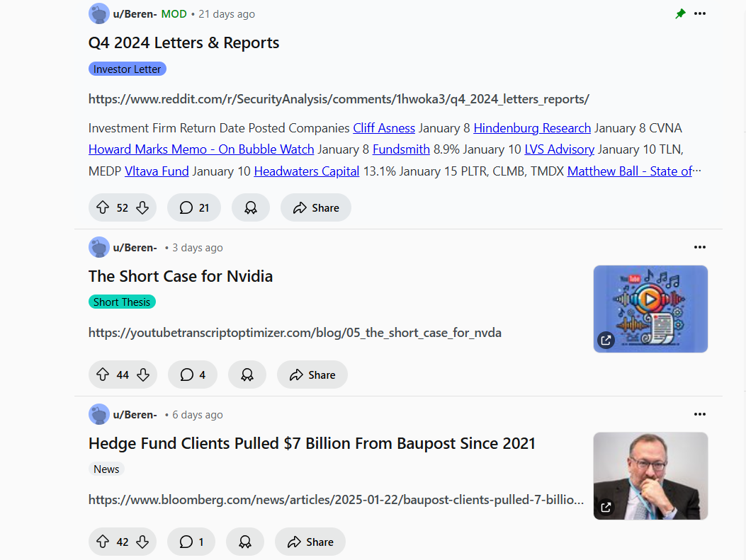
Task: Open the overflow menu on the Baupost post
Action: click(700, 414)
